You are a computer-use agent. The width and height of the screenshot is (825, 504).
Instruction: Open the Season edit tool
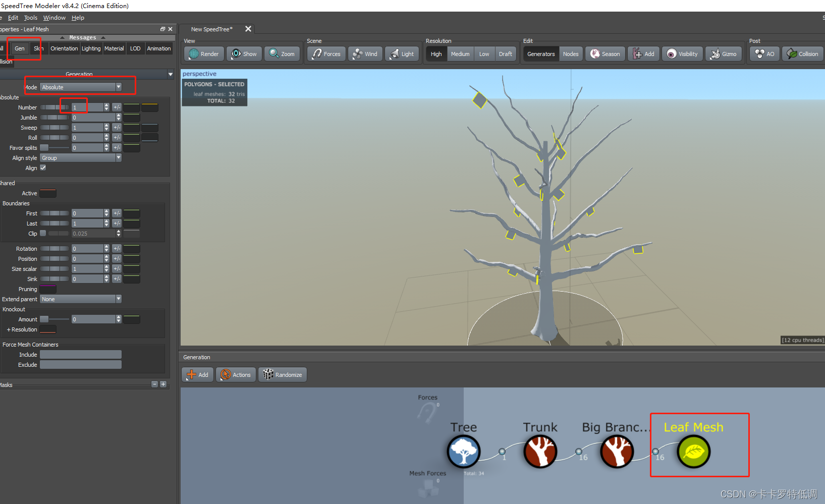(605, 54)
